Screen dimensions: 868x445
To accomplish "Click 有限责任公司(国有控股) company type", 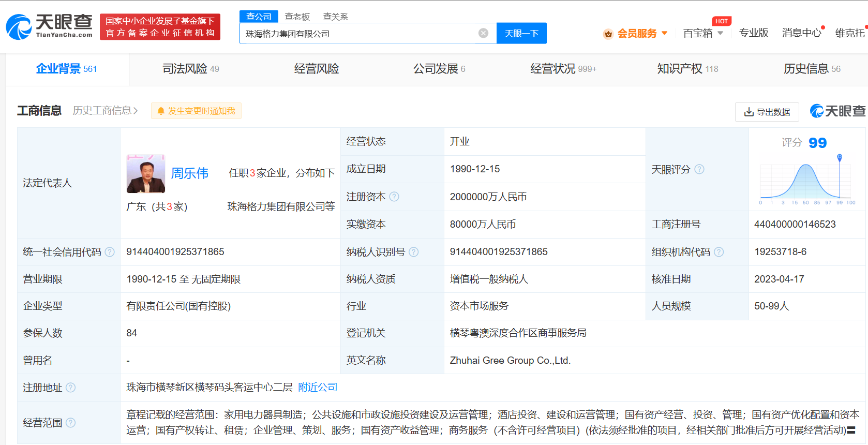I will [178, 306].
